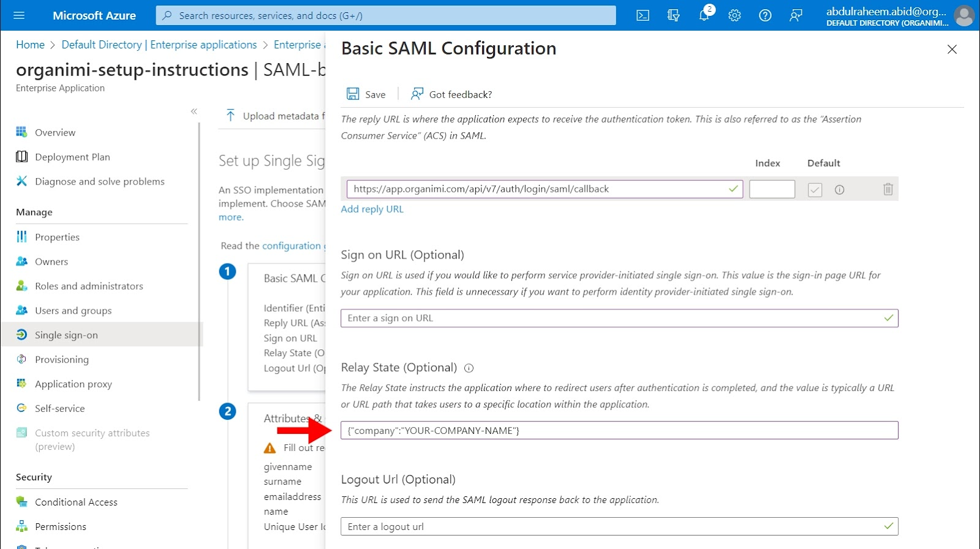980x549 pixels.
Task: Click the Relay State input field
Action: click(619, 430)
